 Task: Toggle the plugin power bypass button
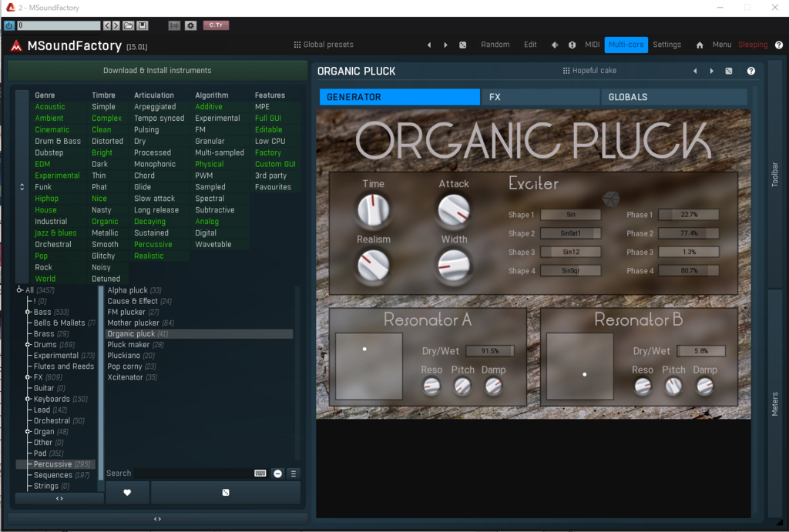pyautogui.click(x=9, y=25)
